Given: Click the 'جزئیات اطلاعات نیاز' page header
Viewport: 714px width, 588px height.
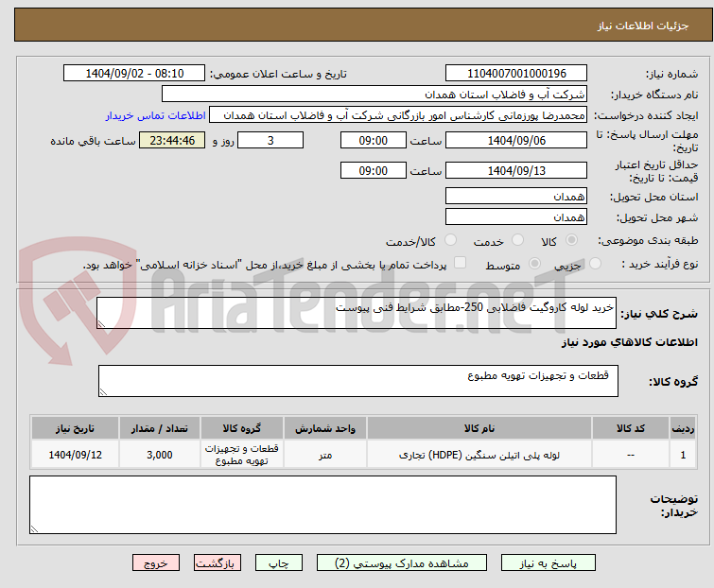Looking at the screenshot, I should 642,26.
